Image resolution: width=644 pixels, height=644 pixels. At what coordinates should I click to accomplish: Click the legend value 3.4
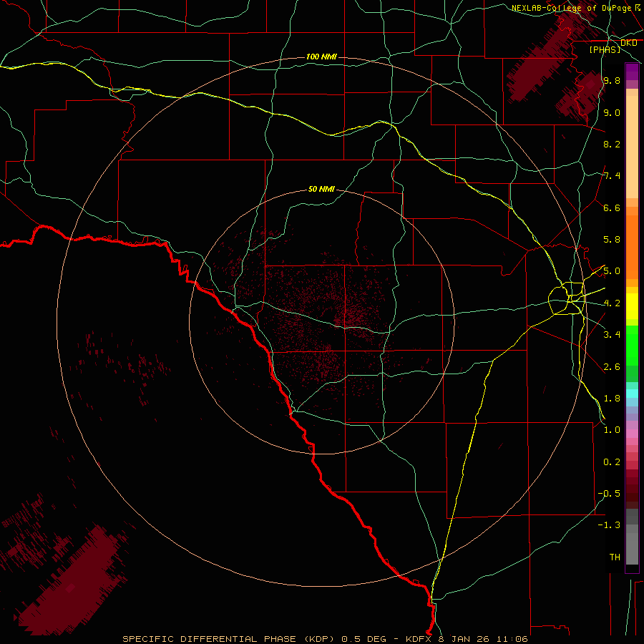[x=612, y=335]
